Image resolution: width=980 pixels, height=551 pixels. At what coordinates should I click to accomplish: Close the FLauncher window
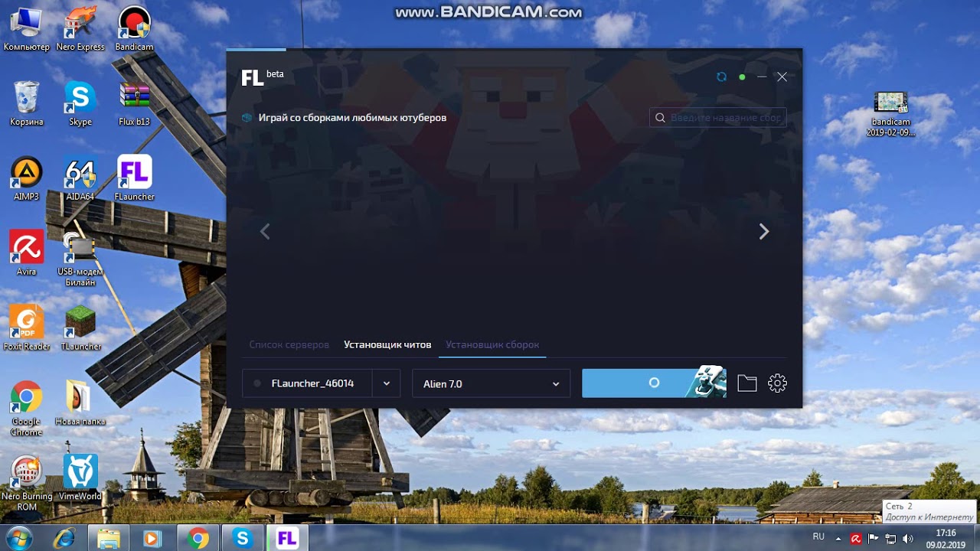(782, 77)
